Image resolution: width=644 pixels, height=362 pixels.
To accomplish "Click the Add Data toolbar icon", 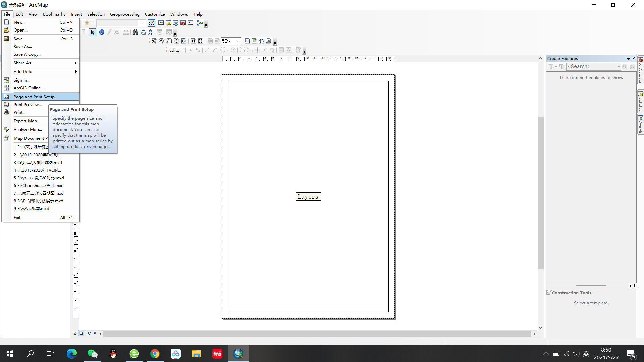I will [87, 23].
